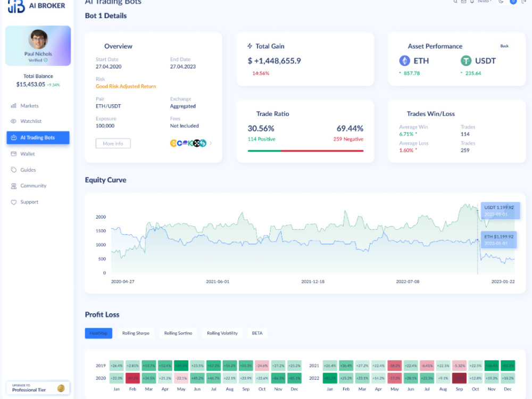Click the 2021-06-01 axis date
Screen dimensions: 532x399
coord(218,281)
